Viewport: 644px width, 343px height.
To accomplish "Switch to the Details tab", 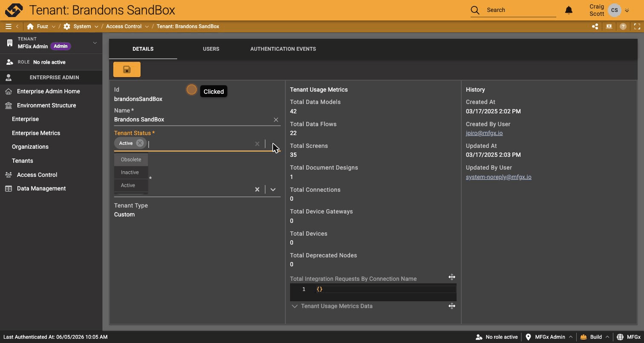I will coord(143,49).
